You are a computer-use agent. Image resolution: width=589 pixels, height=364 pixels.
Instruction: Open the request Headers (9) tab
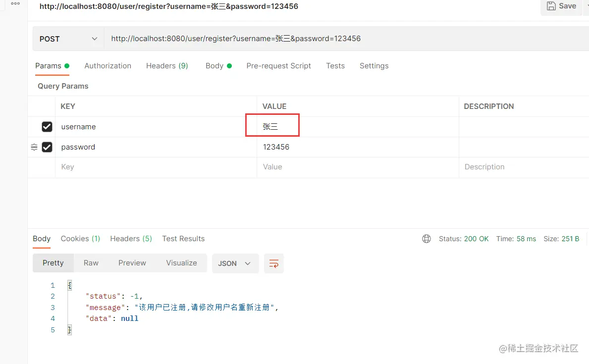click(167, 66)
